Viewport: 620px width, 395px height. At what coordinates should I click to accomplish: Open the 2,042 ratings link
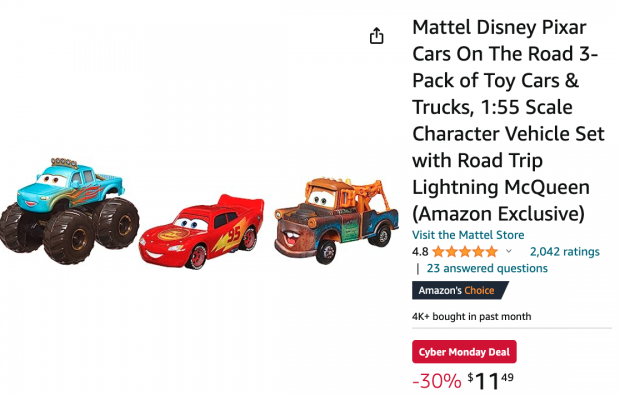click(565, 251)
